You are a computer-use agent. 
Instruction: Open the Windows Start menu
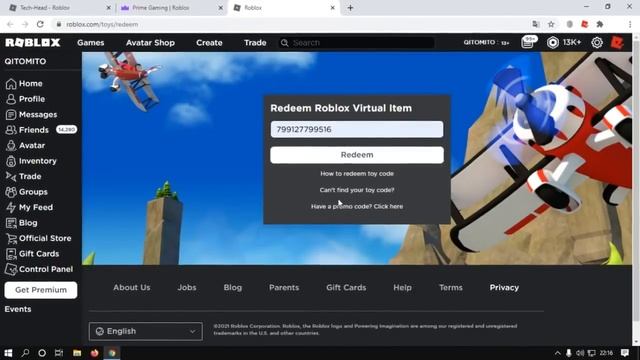8,353
